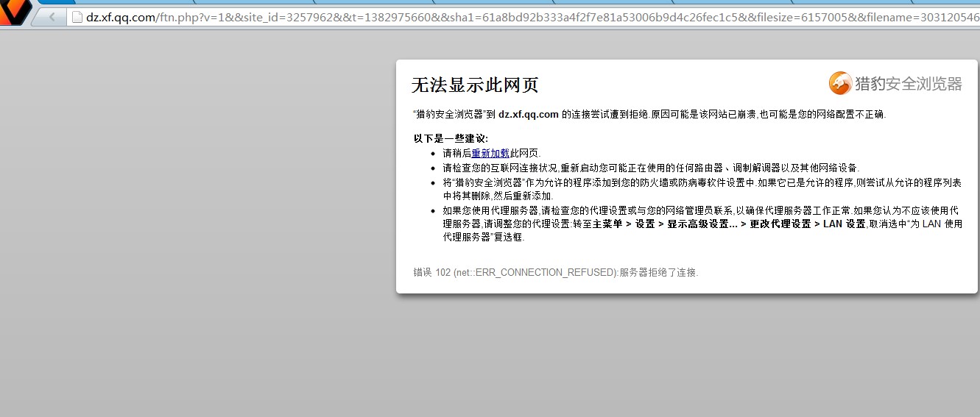Click the suggestion about 防火墙或防病毒软件设置
This screenshot has width=980, height=417.
702,189
